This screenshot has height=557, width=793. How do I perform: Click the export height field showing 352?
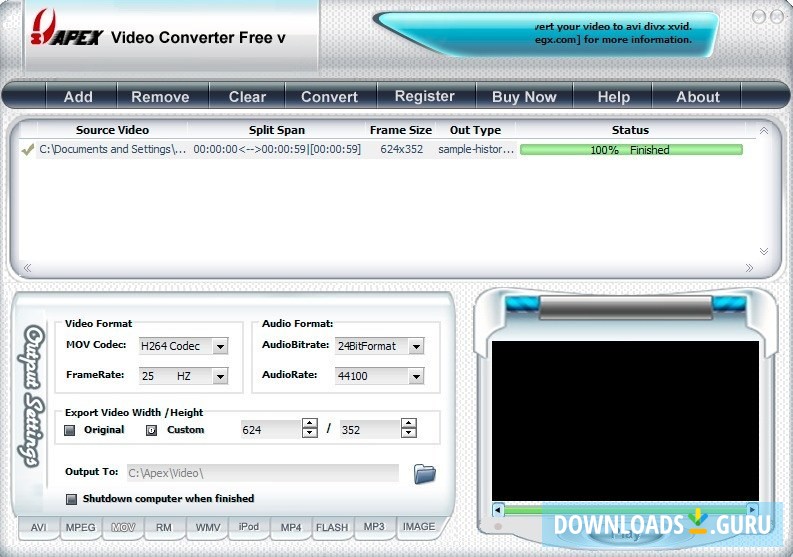370,430
